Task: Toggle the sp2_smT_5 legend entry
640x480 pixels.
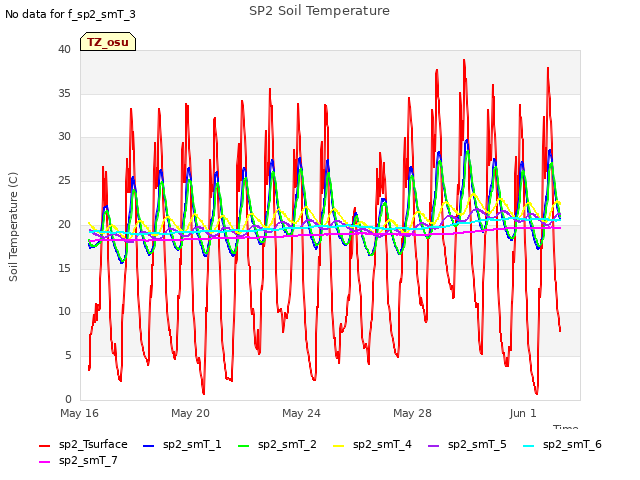Action: pyautogui.click(x=467, y=444)
